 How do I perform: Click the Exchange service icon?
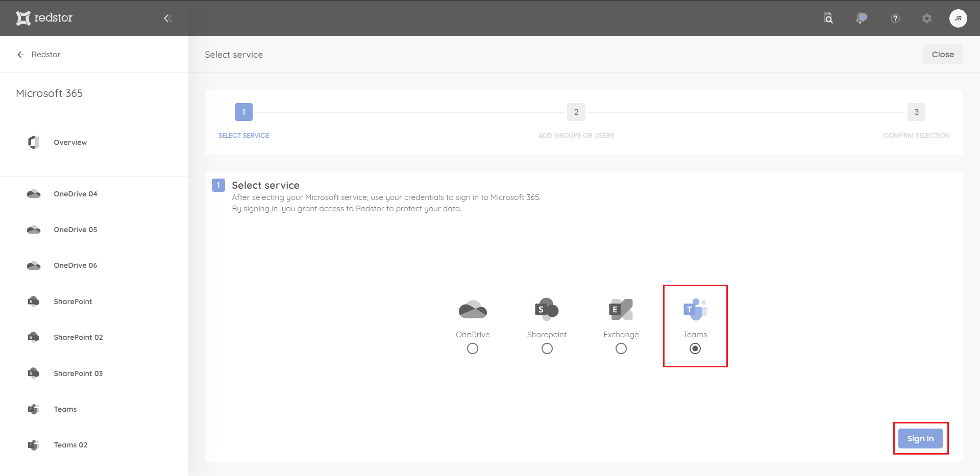pos(621,309)
